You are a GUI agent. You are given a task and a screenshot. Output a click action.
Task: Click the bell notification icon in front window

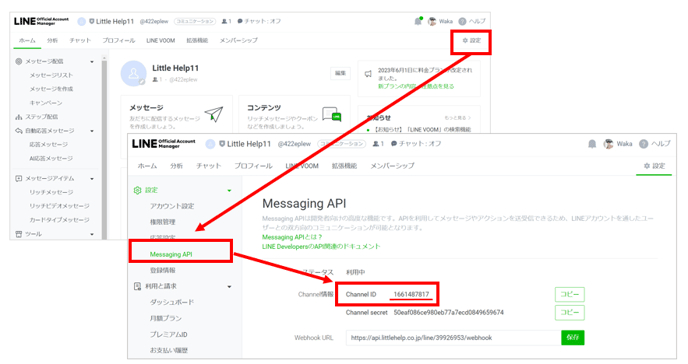(592, 144)
